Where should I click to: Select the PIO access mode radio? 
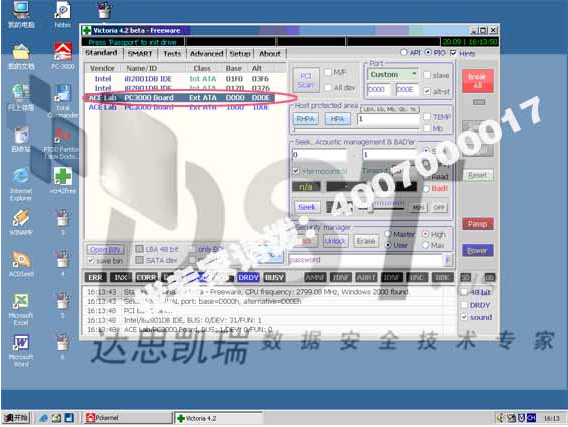click(428, 53)
